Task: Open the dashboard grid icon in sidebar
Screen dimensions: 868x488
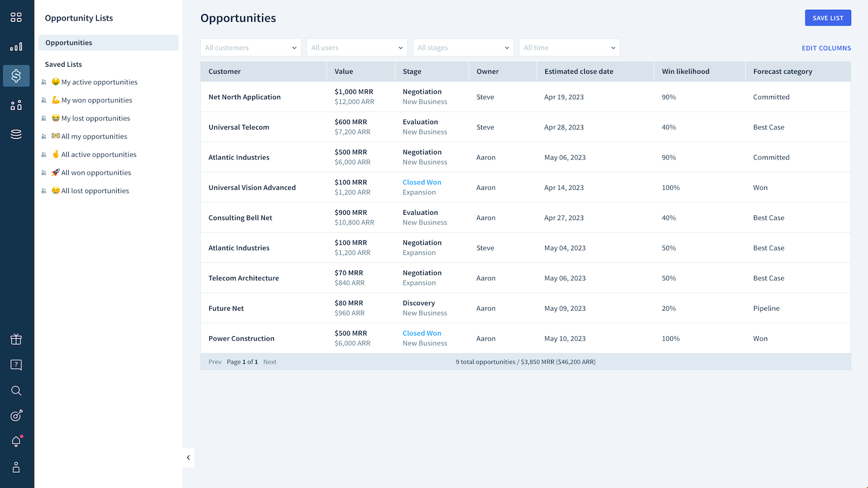Action: 16,17
